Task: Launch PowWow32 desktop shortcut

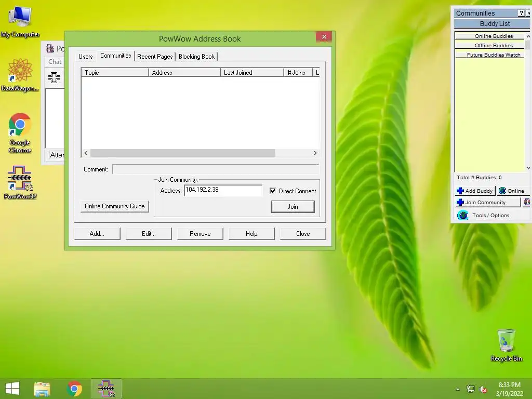Action: click(20, 182)
